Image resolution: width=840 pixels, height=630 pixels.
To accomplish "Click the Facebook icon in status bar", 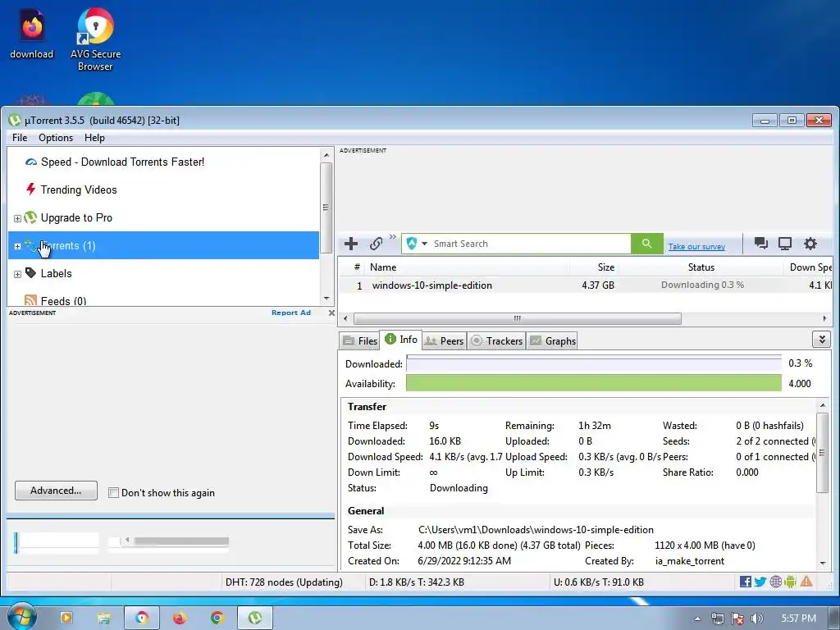I will click(745, 582).
